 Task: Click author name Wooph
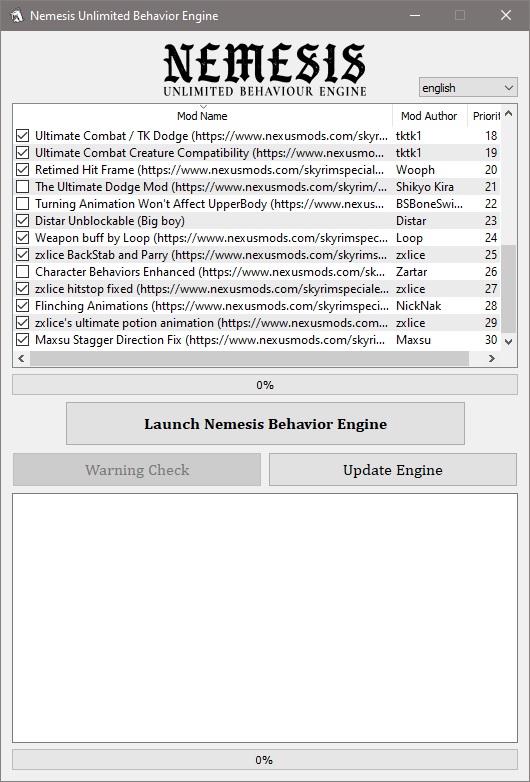(415, 170)
